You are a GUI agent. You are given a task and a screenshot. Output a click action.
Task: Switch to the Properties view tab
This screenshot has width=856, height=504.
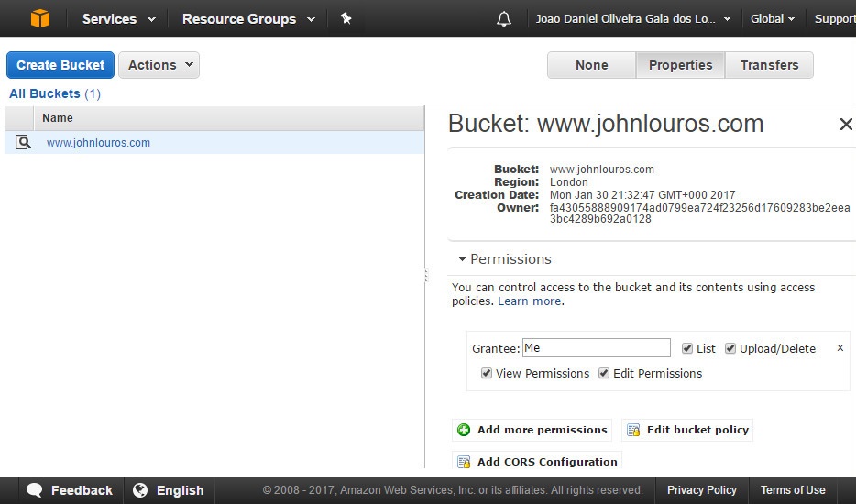click(x=680, y=65)
